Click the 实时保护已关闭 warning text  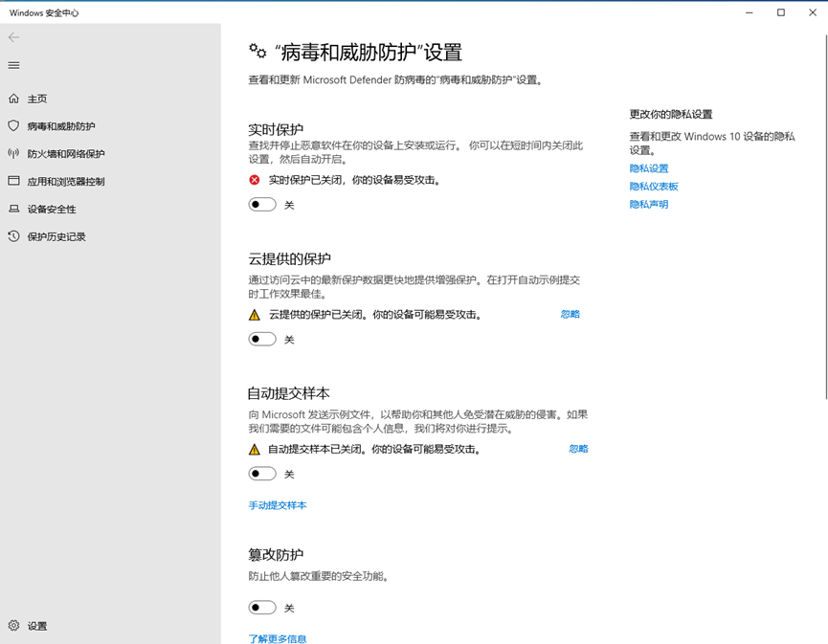point(354,180)
